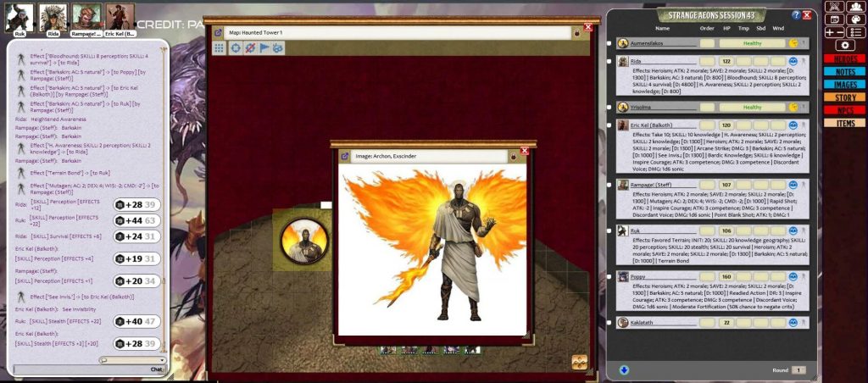Click Rida's HP value 122
The image size is (868, 383).
tap(726, 62)
